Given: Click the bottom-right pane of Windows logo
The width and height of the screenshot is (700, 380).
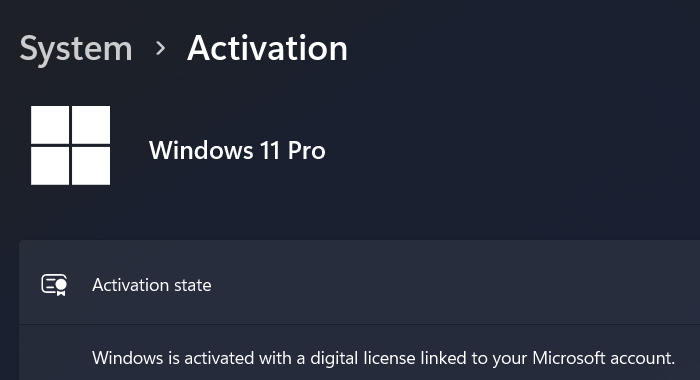Looking at the screenshot, I should [91, 166].
